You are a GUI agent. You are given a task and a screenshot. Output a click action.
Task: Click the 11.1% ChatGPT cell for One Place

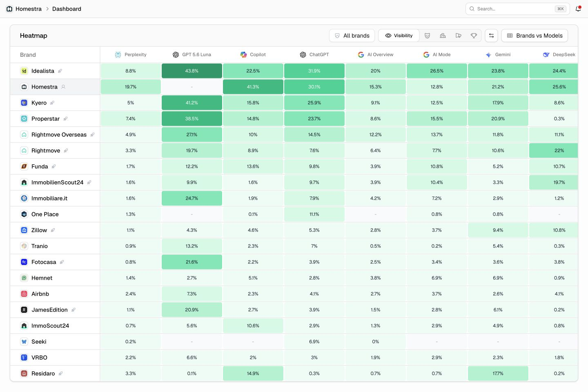[314, 214]
